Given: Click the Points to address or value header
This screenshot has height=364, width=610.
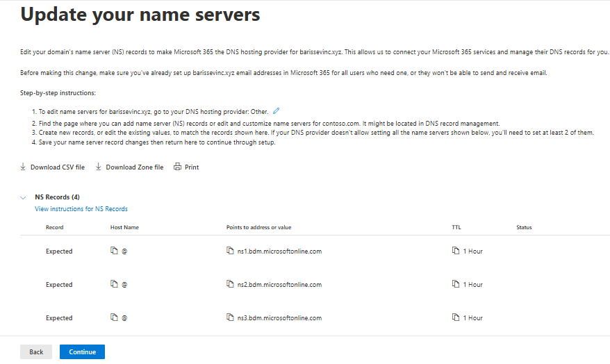Looking at the screenshot, I should (x=258, y=227).
